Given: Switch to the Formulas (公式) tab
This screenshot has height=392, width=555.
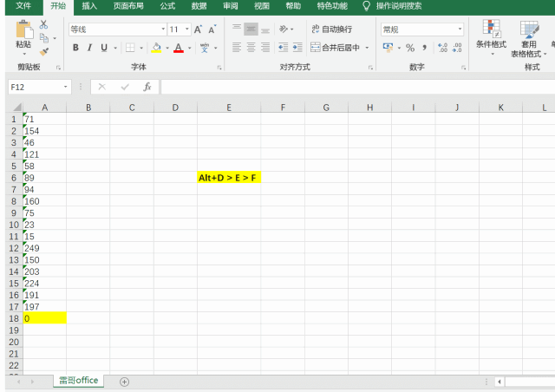Looking at the screenshot, I should click(167, 6).
